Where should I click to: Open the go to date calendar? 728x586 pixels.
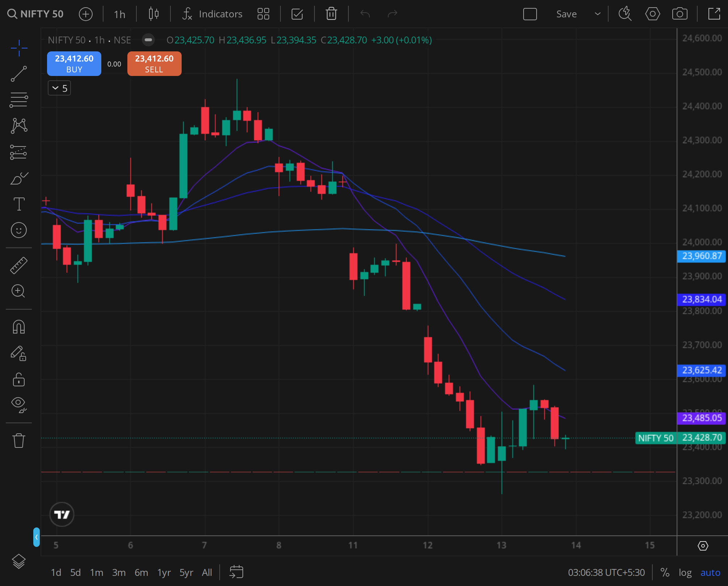click(236, 572)
